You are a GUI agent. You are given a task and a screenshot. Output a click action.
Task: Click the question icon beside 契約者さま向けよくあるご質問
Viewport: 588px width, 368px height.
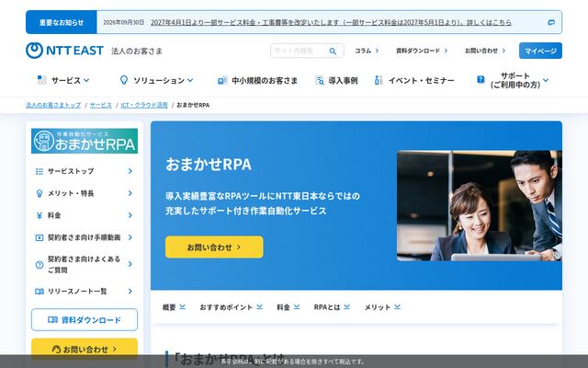[40, 265]
